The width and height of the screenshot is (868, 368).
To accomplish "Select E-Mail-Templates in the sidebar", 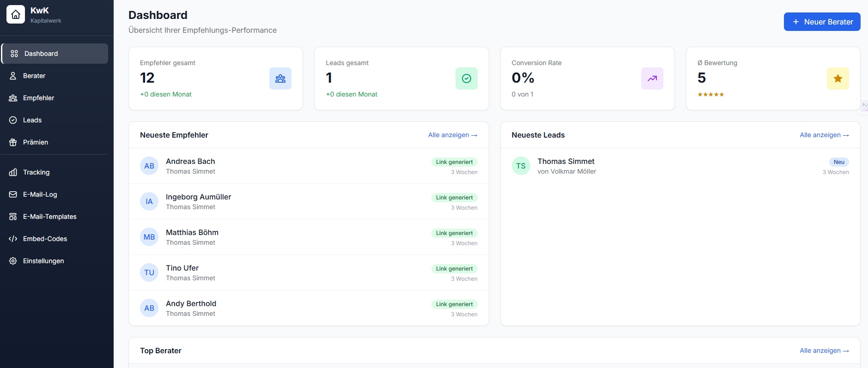I will (49, 217).
